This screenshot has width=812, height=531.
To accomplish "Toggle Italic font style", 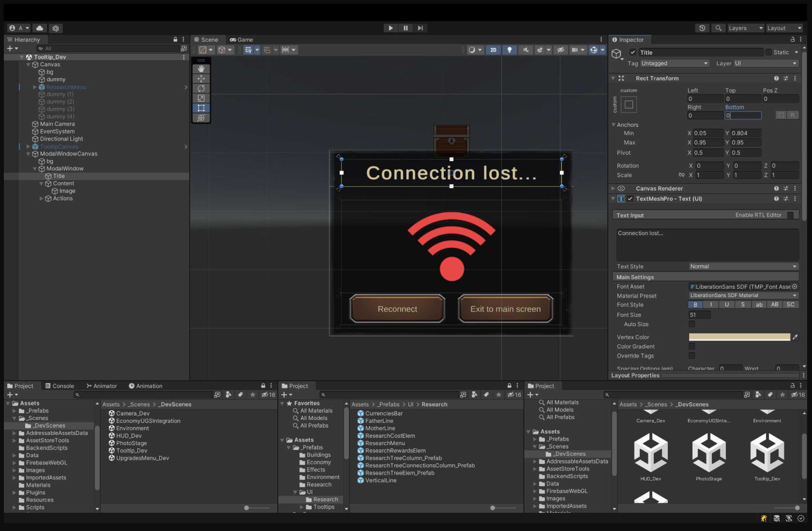I will 711,305.
